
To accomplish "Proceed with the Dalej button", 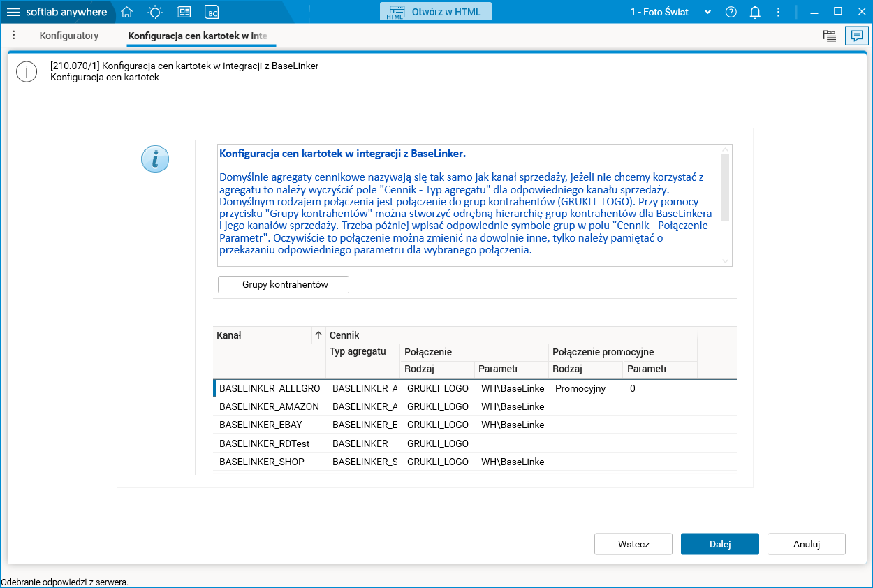I will coord(720,544).
